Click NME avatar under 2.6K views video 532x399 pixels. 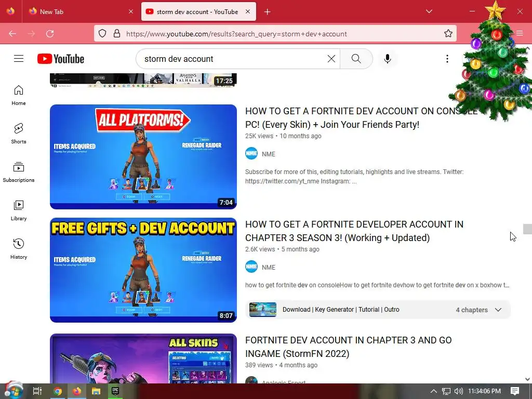pyautogui.click(x=251, y=267)
